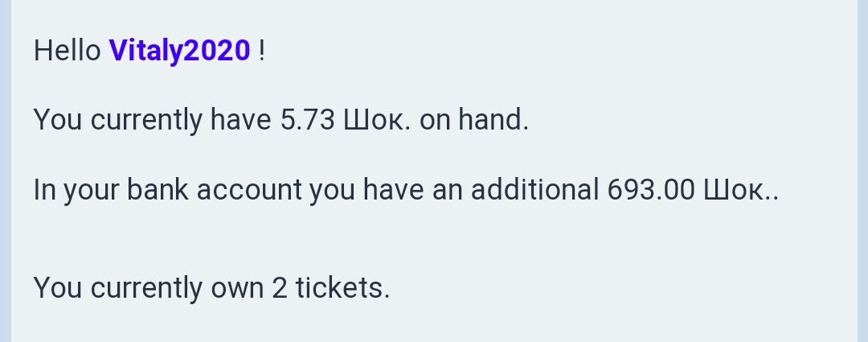Click the 693.00 bank balance amount
This screenshot has width=868, height=342.
coord(651,190)
